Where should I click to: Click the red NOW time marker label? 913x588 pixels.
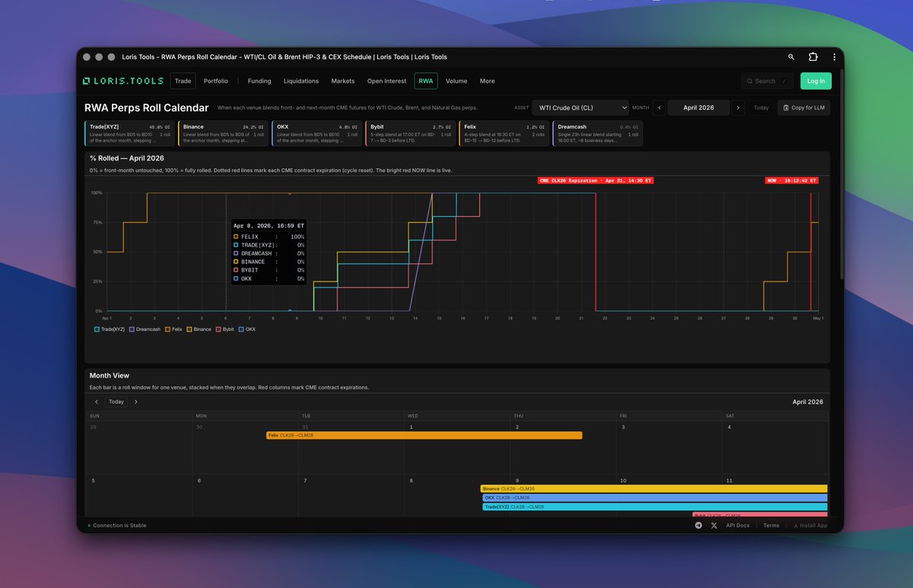coord(792,181)
